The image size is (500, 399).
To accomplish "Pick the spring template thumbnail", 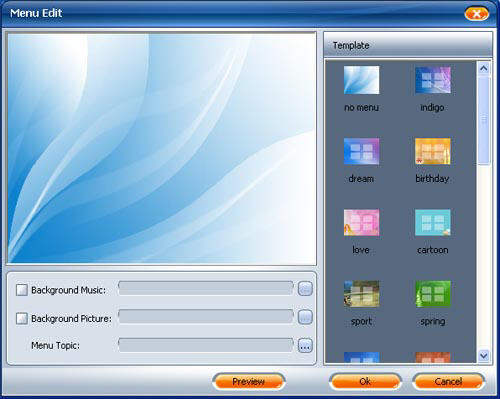I will click(433, 294).
